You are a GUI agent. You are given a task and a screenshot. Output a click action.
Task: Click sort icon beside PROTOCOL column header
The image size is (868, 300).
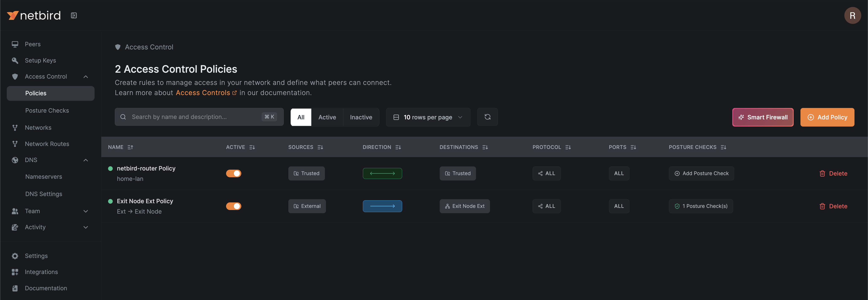click(568, 147)
